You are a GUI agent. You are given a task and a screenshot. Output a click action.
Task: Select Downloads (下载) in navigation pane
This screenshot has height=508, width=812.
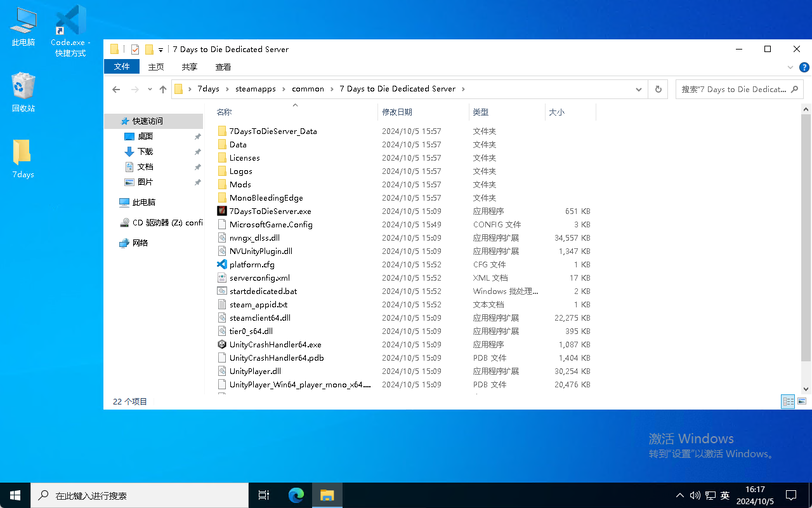[x=145, y=151]
